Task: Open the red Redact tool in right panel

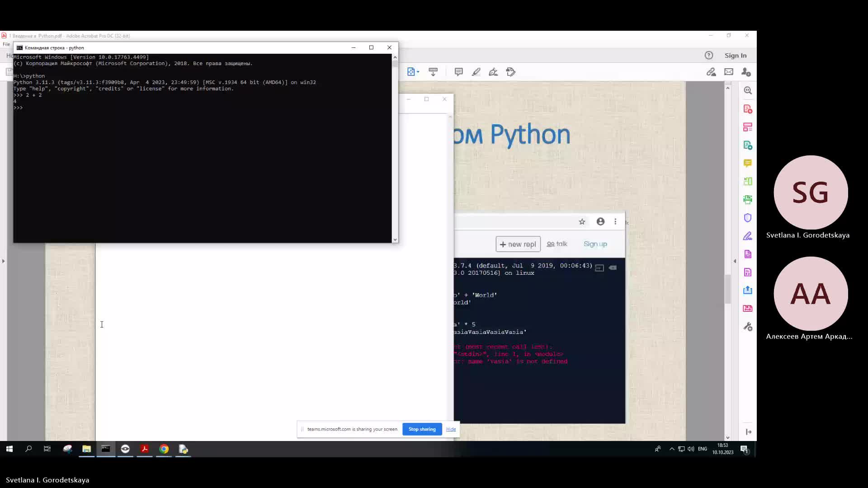Action: click(748, 308)
